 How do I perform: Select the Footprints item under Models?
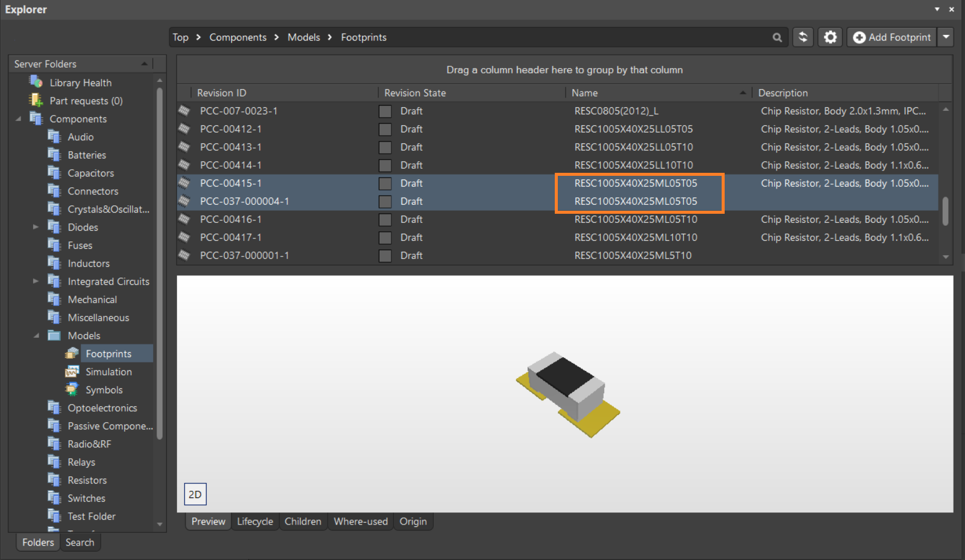point(108,353)
